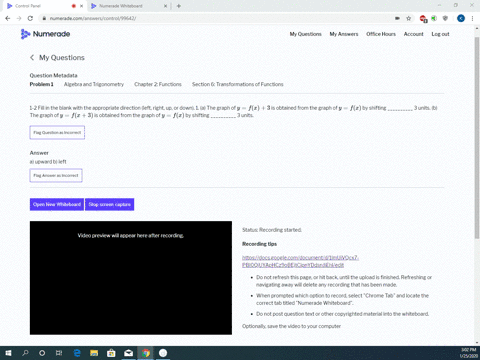
Task: Launch Microsoft Edge from the taskbar
Action: 77,353
